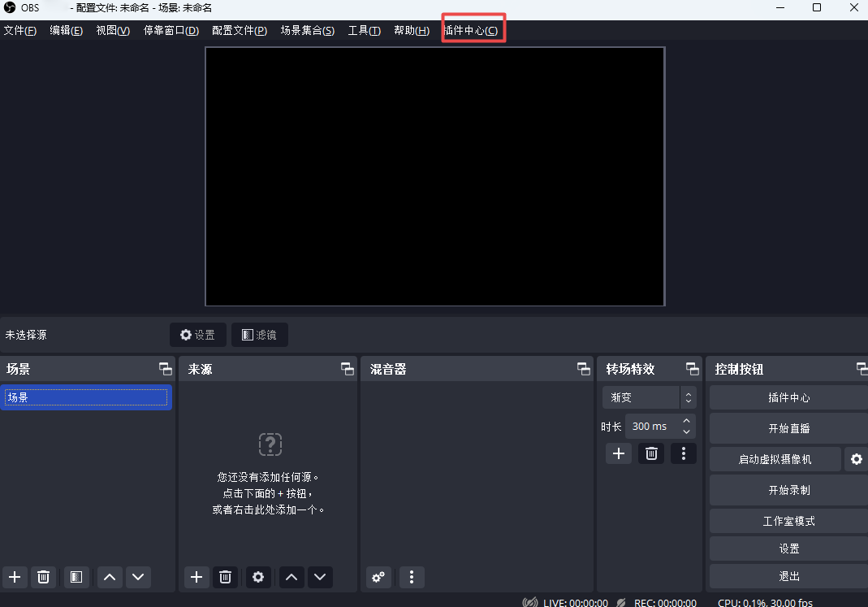Open the 文件(F) menu
The height and width of the screenshot is (607, 868).
click(20, 30)
